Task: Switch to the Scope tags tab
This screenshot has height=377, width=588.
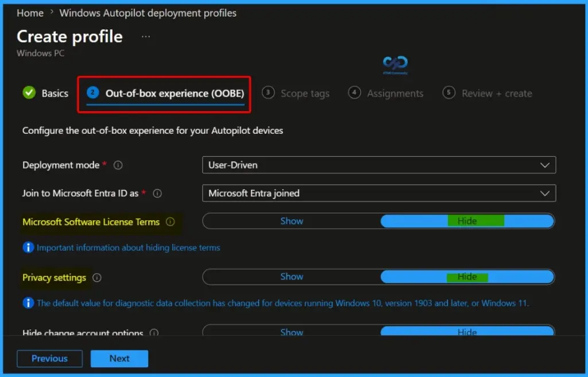Action: (x=296, y=93)
